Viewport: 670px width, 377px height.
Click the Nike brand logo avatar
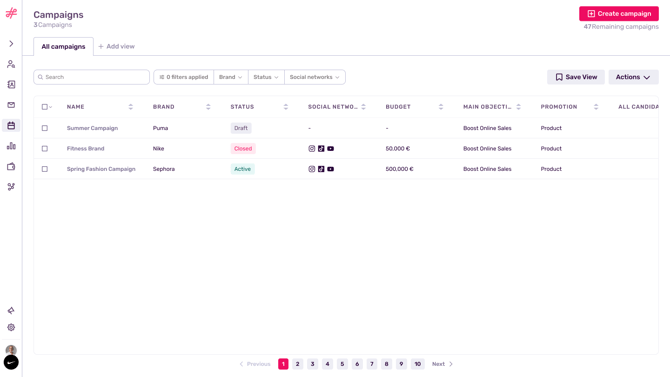click(x=11, y=362)
